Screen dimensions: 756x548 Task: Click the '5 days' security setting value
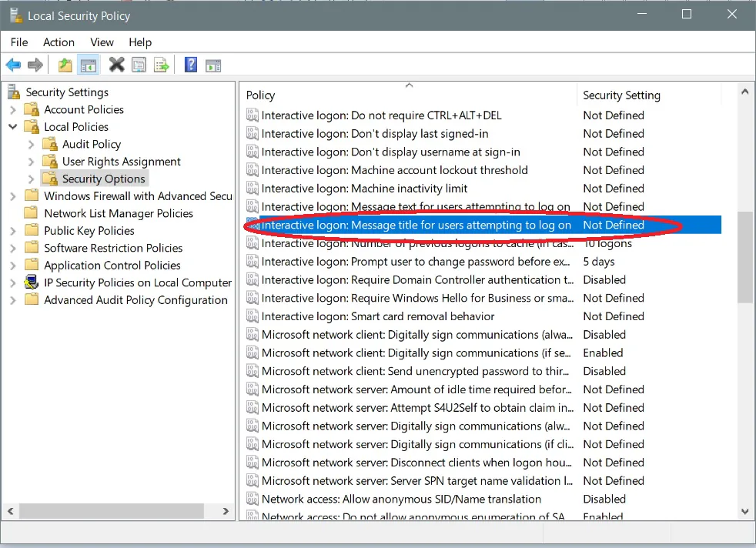click(599, 262)
